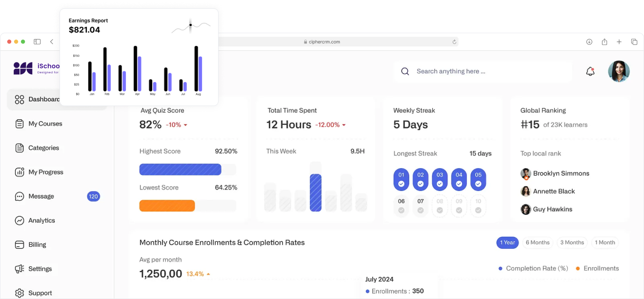Click the search magnifier icon
This screenshot has height=299, width=644.
(405, 71)
